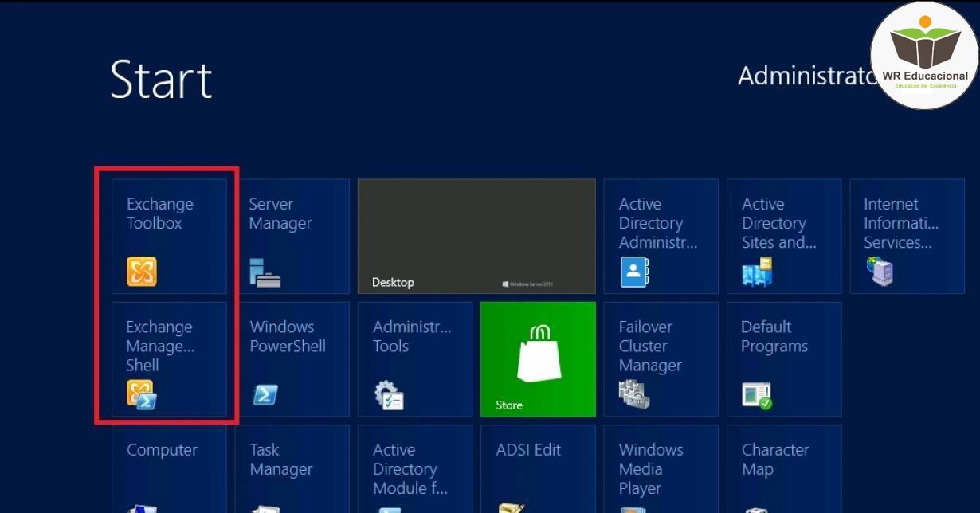The image size is (980, 513).
Task: Open the Character Map tile
Action: [x=784, y=469]
